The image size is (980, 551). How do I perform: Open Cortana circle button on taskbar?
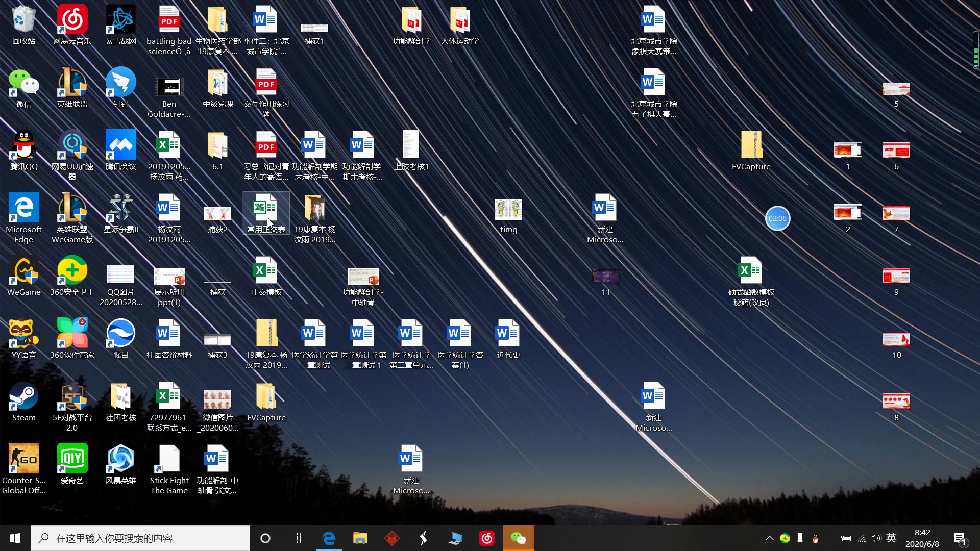(265, 538)
